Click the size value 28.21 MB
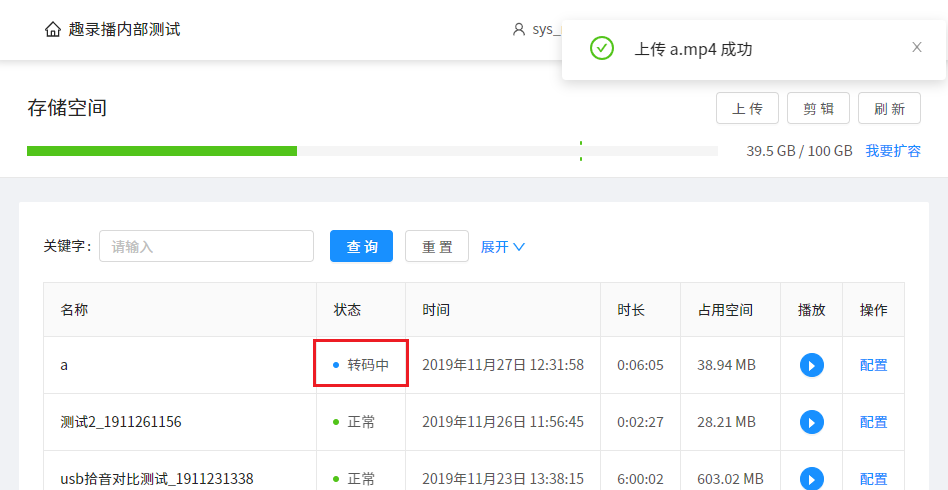Screen dimensions: 948x490 [x=726, y=422]
